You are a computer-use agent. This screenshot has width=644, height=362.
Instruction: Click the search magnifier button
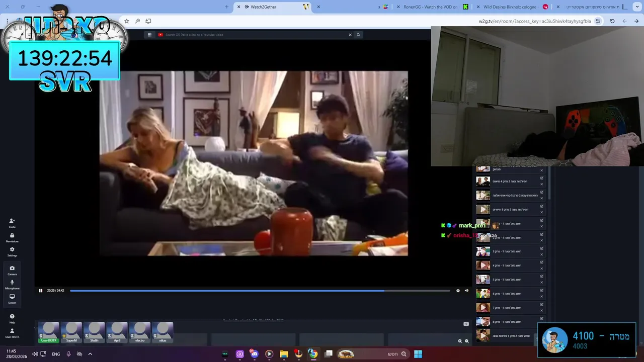pos(358,35)
